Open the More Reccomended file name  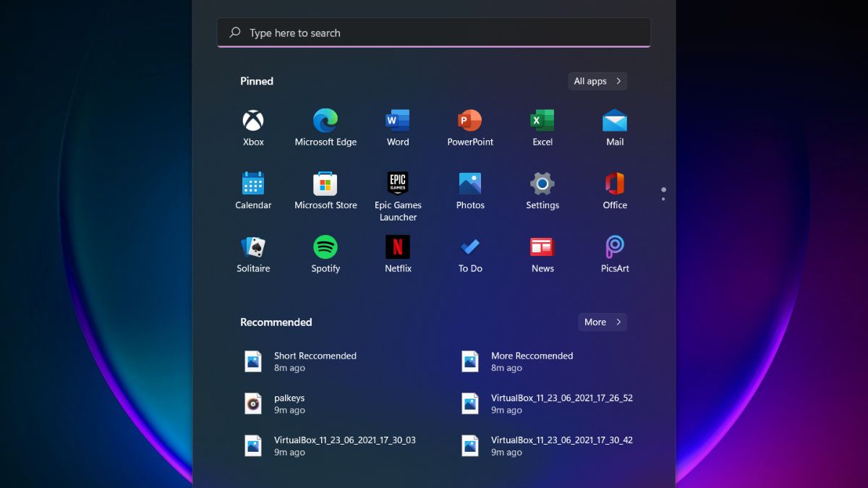click(532, 356)
